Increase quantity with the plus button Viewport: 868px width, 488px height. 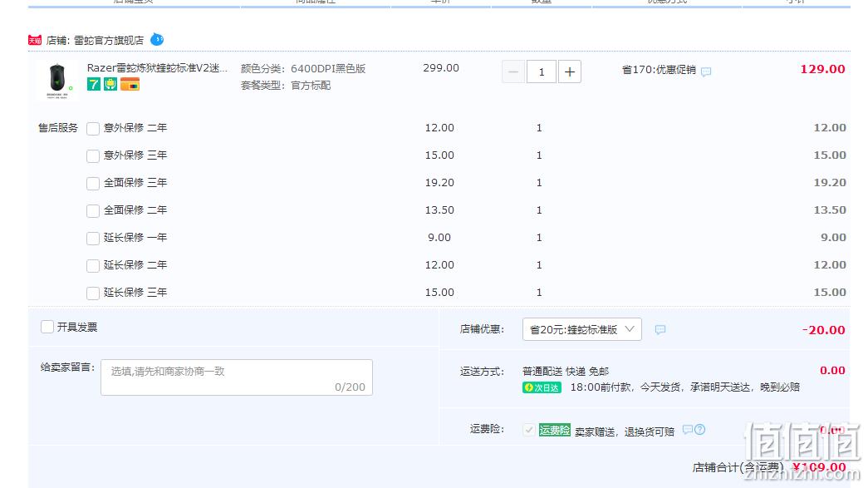point(570,71)
